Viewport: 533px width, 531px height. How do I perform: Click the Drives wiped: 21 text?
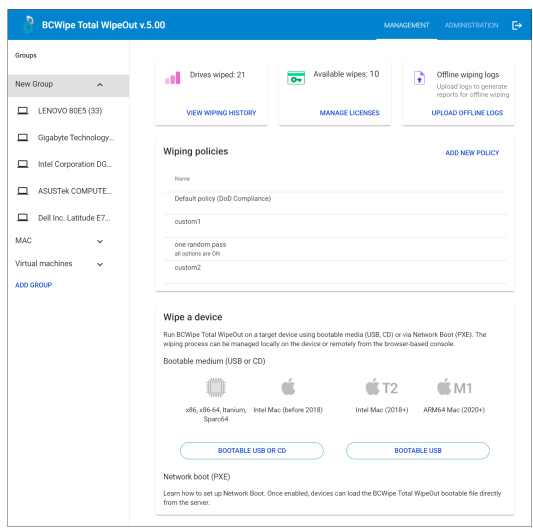(x=217, y=75)
